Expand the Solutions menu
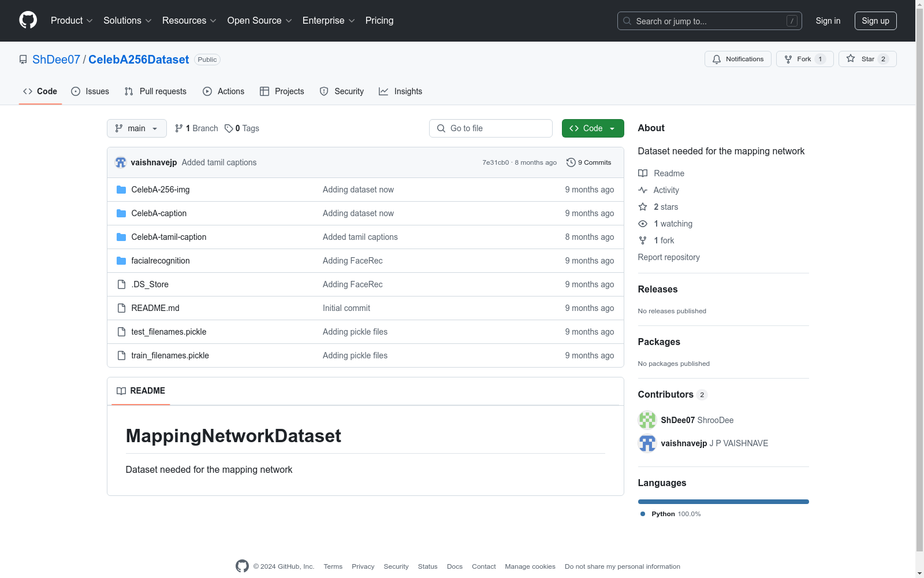This screenshot has height=578, width=924. point(127,20)
